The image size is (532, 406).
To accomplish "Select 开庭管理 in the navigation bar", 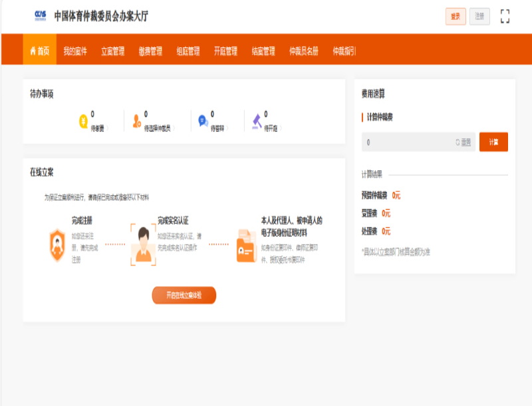I will coord(225,51).
